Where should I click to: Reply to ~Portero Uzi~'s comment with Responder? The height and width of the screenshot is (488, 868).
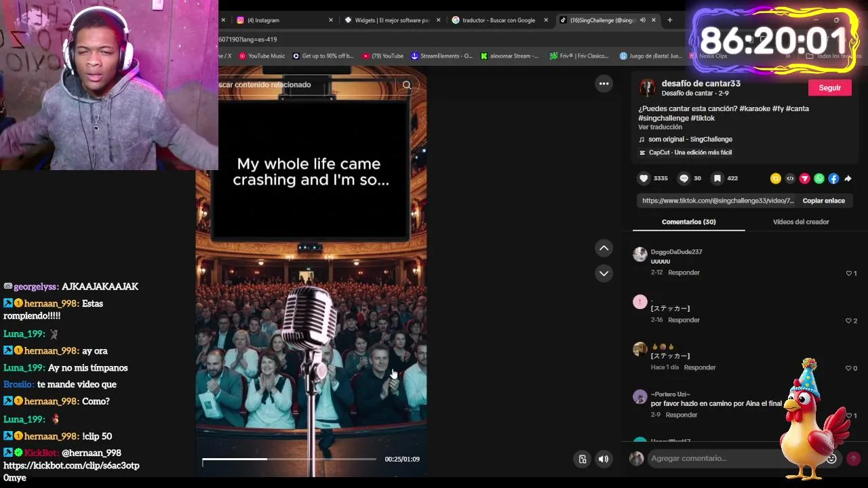(x=682, y=415)
